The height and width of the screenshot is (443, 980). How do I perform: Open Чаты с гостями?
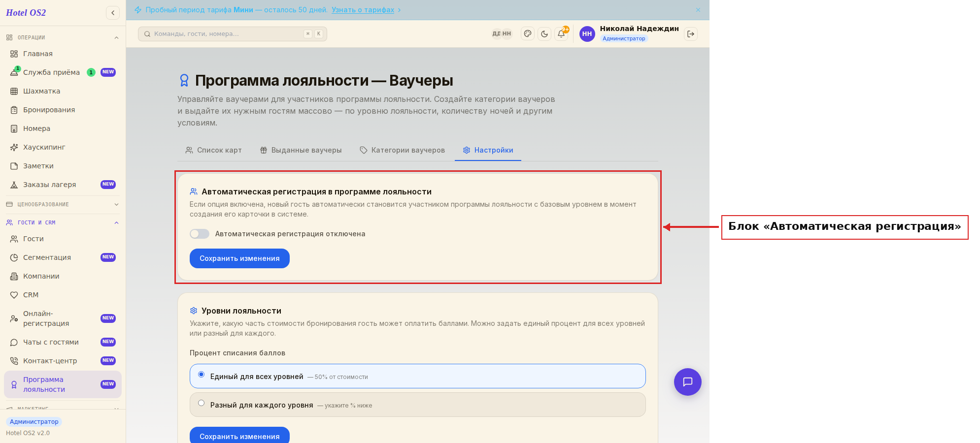63,342
